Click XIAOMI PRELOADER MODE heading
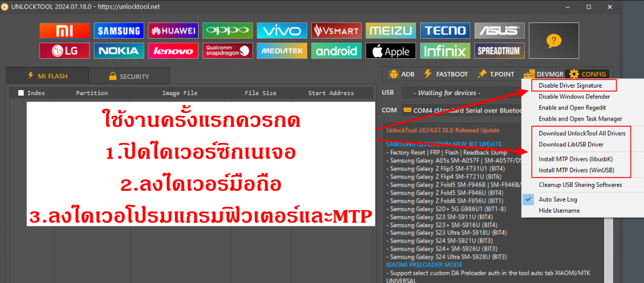644x283 pixels. (x=424, y=265)
